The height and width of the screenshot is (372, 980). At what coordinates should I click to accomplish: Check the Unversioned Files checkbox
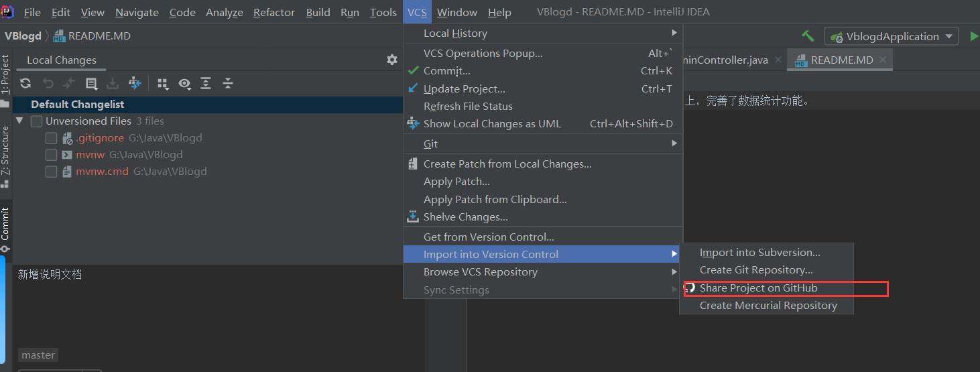36,121
